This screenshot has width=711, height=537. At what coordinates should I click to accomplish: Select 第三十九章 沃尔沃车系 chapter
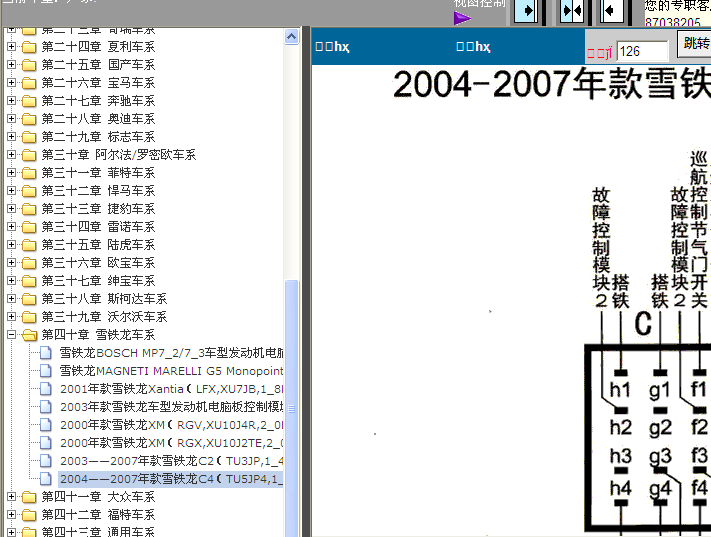[104, 317]
